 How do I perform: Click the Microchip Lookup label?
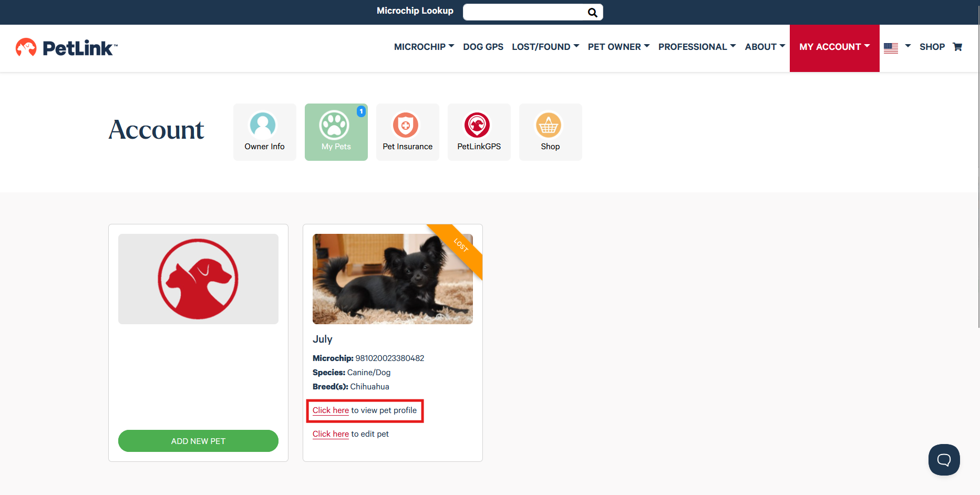tap(415, 11)
